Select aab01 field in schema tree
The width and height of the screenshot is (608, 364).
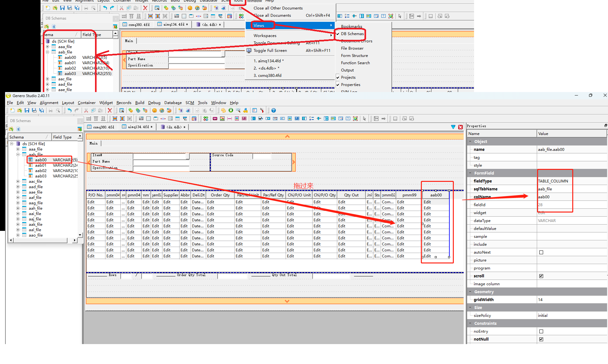[x=41, y=165]
